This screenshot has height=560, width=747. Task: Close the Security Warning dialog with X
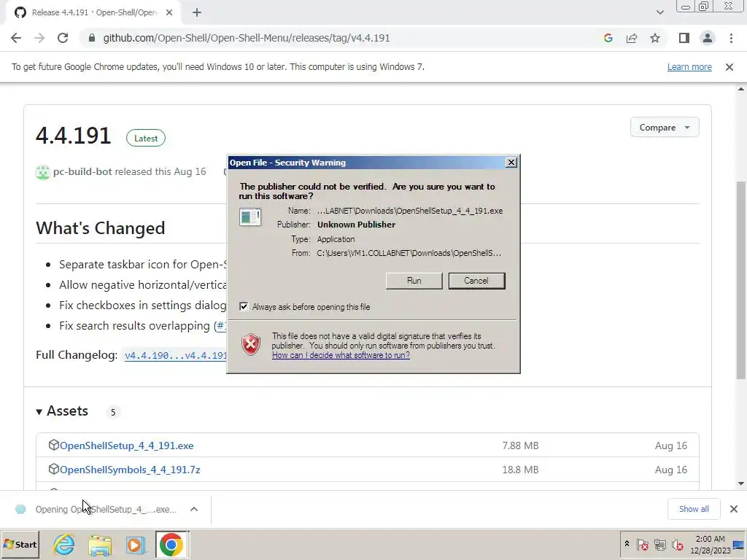[511, 163]
